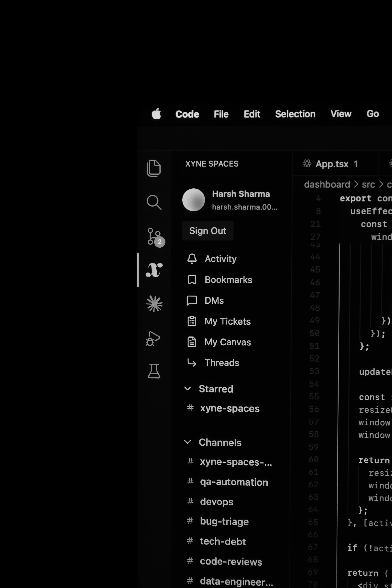The width and height of the screenshot is (392, 588).
Task: Click the React icon on App.tsx tab
Action: click(x=307, y=164)
